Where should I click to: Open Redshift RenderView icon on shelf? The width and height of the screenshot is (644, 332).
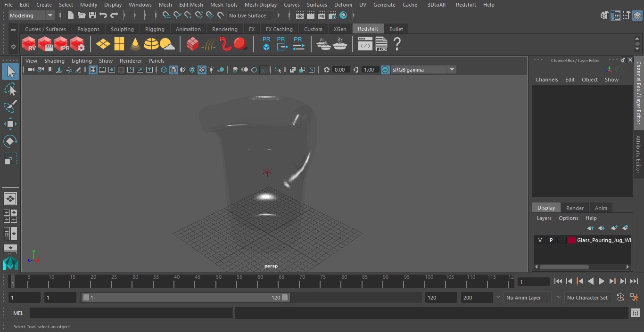(29, 44)
